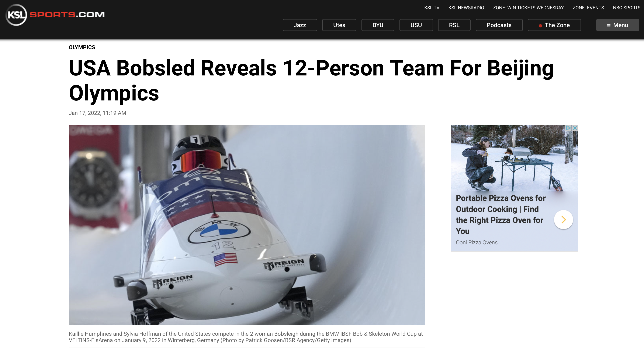Open the NBC Sports link
Image resolution: width=644 pixels, height=348 pixels.
pos(627,8)
